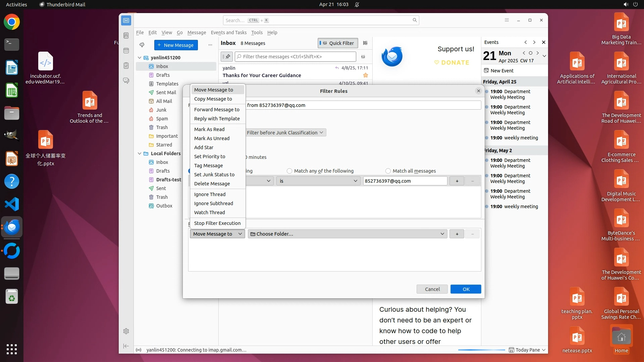Screen dimensions: 644x362
Task: Choose Mark As Read from action list
Action: tap(209, 129)
